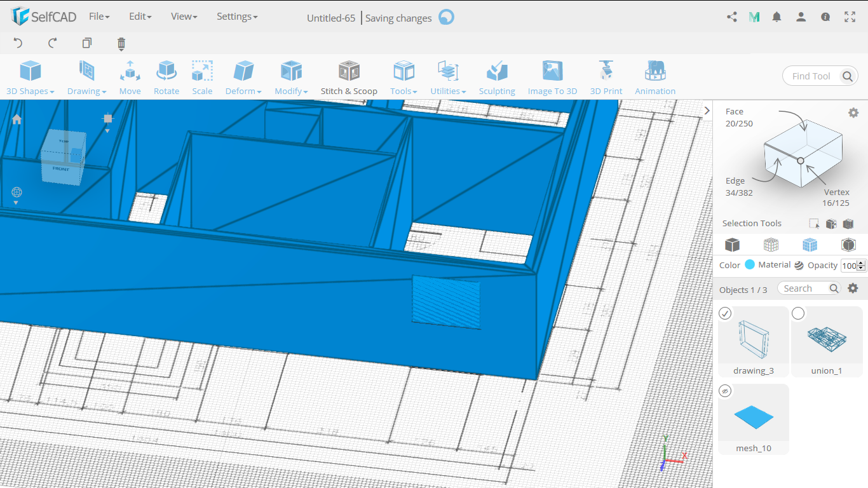The width and height of the screenshot is (868, 488).
Task: Click the selection settings gear icon
Action: 853,112
